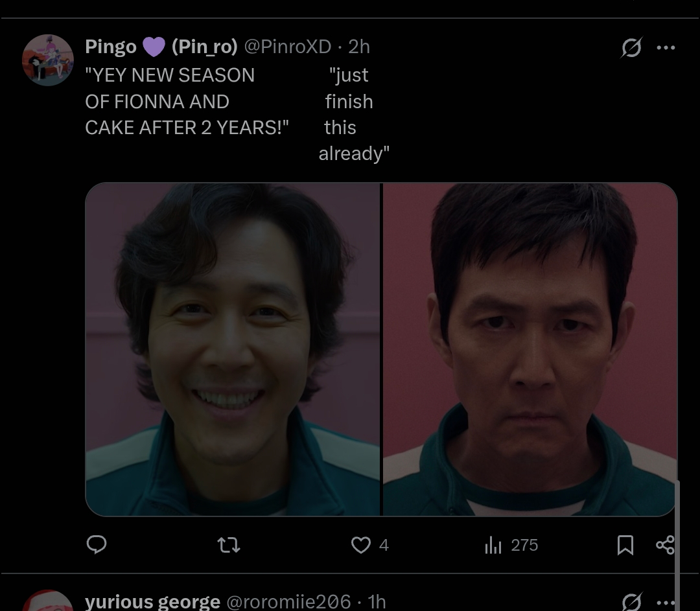Open the smiling man image on left
700x611 pixels.
(233, 349)
